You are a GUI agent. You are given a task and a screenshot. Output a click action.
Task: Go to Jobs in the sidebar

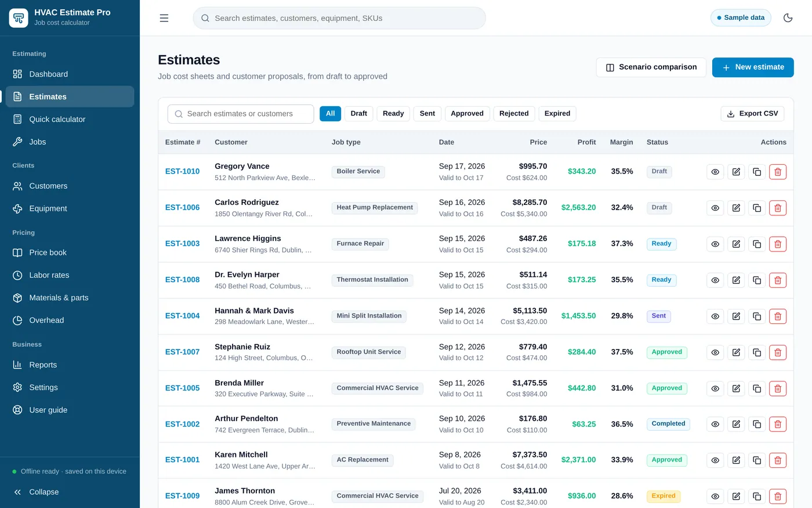(70, 142)
